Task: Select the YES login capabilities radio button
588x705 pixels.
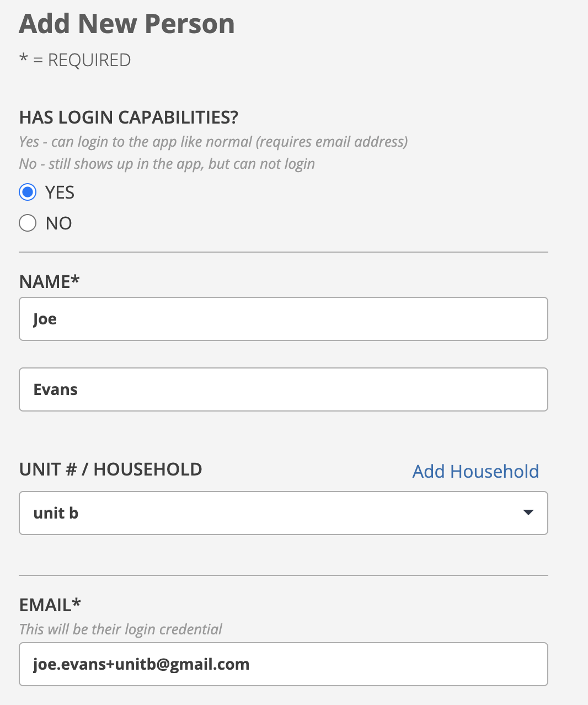Action: pos(28,192)
